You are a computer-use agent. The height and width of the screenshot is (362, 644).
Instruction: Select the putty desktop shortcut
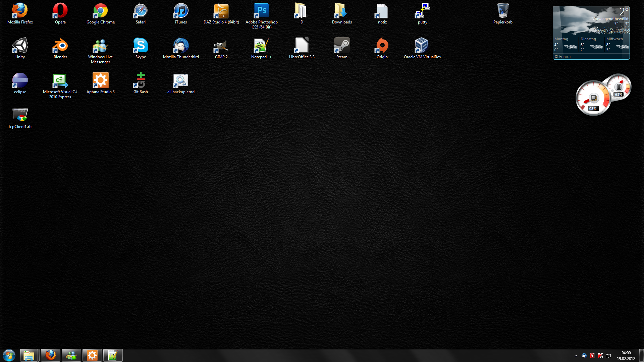(423, 14)
